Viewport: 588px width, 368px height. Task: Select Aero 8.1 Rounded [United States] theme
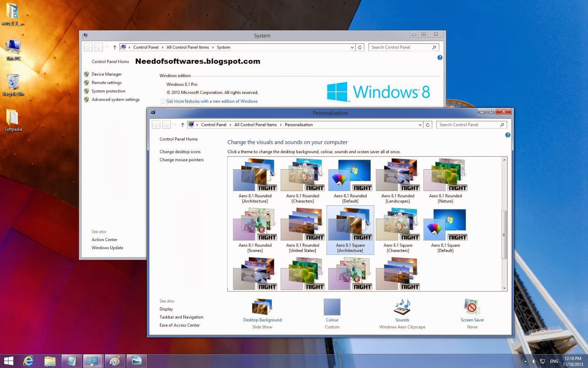point(303,230)
